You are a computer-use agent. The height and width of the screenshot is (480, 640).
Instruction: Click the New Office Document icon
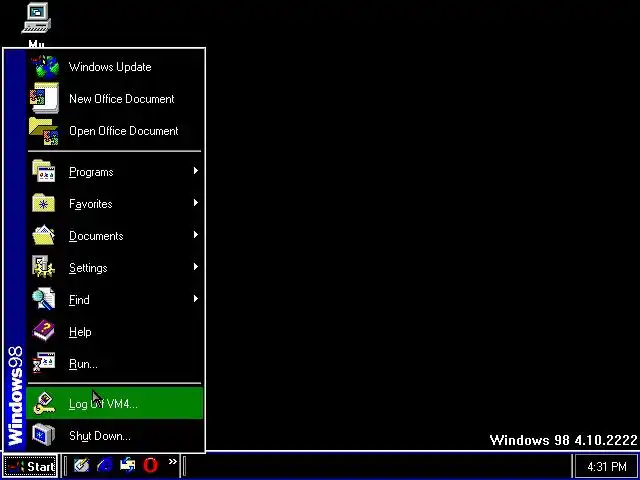pos(44,98)
